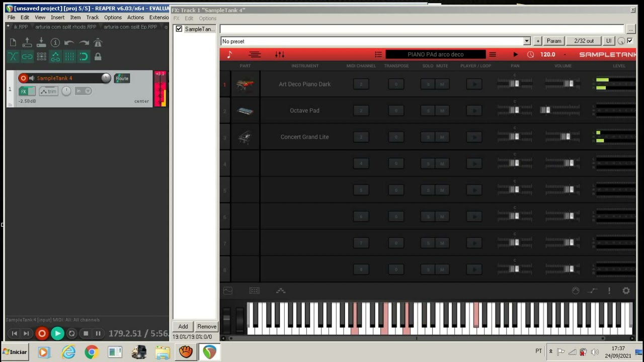This screenshot has height=362, width=644.
Task: Open Project Settings info icon
Action: pos(55,43)
